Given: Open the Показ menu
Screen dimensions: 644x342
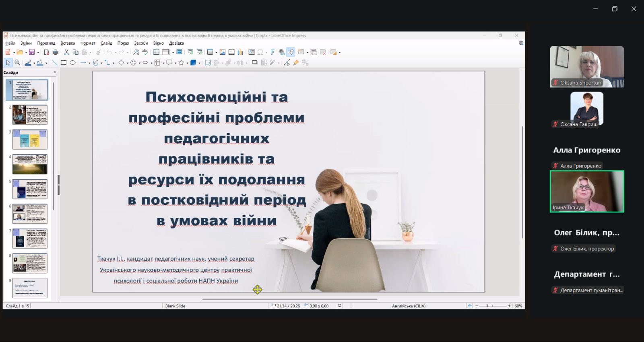Looking at the screenshot, I should [123, 43].
